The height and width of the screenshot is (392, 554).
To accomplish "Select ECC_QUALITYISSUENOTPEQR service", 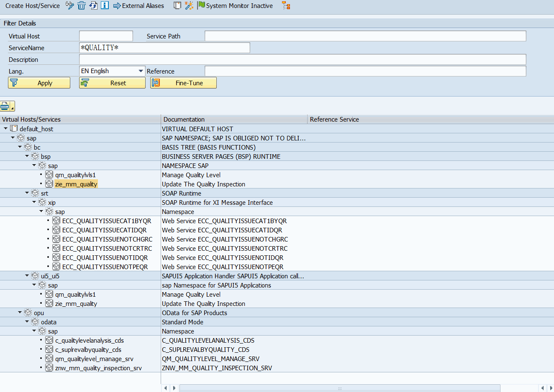I will [105, 267].
